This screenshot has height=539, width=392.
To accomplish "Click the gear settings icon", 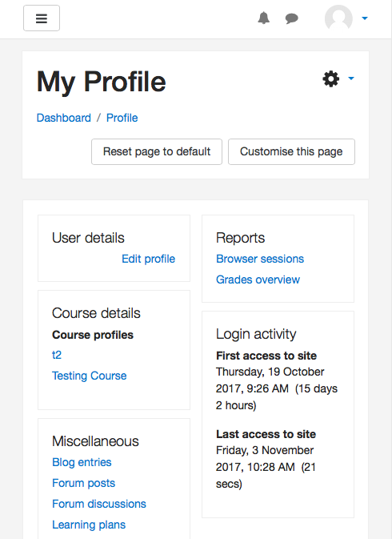I will coord(331,78).
